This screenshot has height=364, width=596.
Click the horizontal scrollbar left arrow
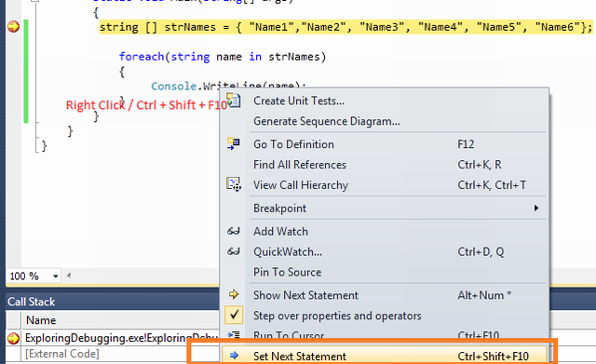click(69, 276)
